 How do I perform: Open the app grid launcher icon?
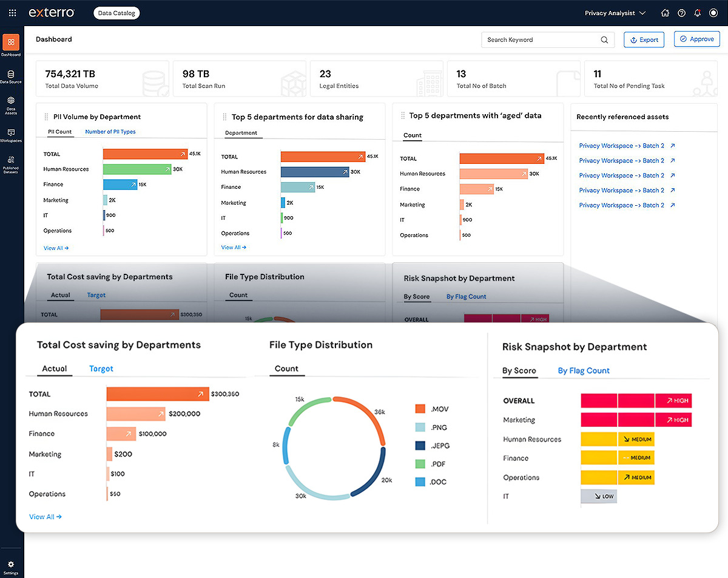[x=12, y=13]
